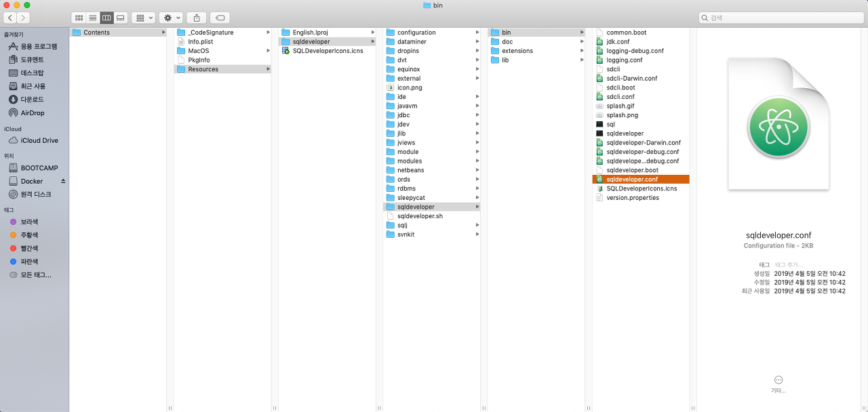Expand the English.lproj folder arrow
The image size is (868, 412).
coord(372,33)
